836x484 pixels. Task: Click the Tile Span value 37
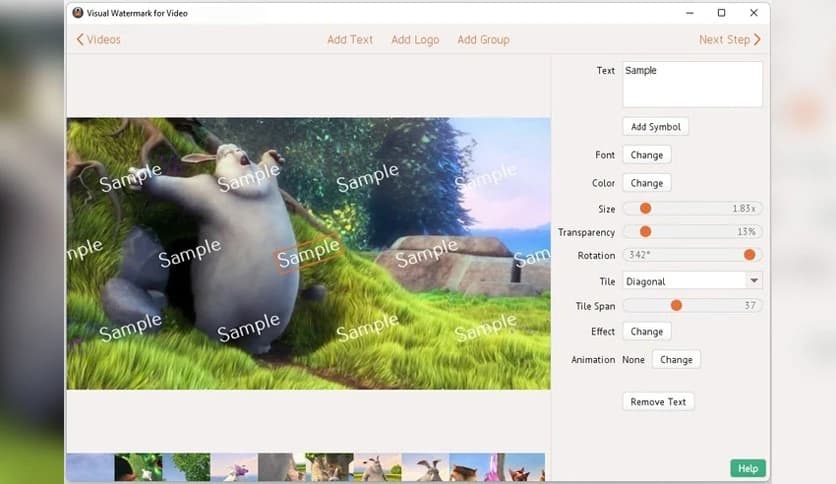750,305
